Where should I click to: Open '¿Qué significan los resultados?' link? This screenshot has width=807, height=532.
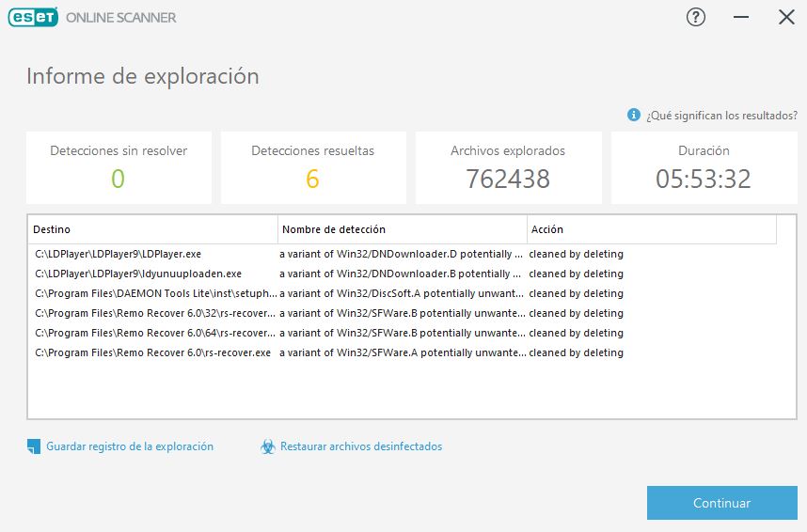pos(721,115)
